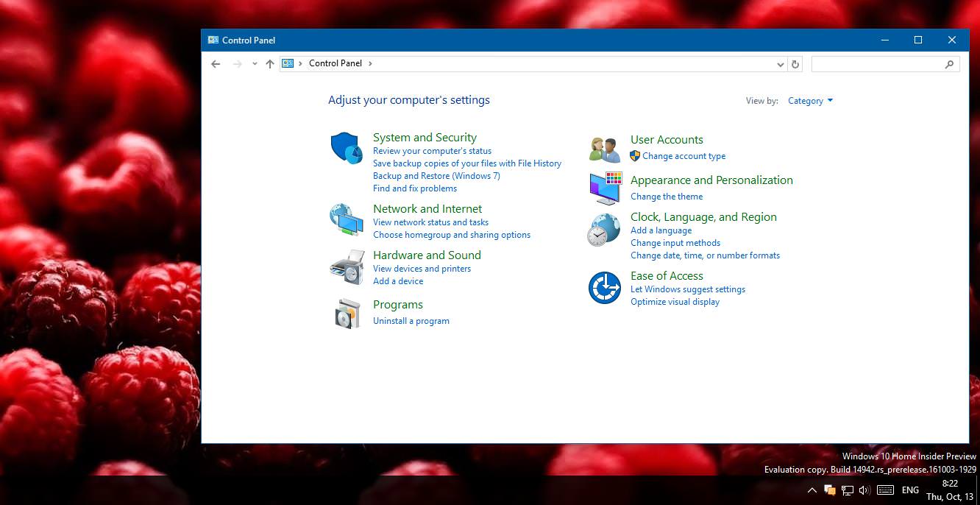The height and width of the screenshot is (505, 980).
Task: Click the ENG language indicator in taskbar
Action: point(910,490)
